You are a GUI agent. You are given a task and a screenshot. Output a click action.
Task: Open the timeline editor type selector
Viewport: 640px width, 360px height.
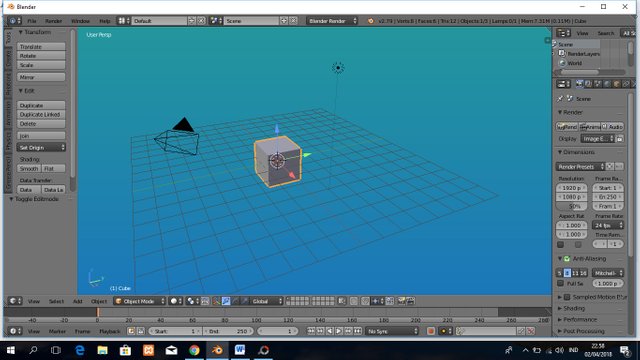click(x=15, y=331)
